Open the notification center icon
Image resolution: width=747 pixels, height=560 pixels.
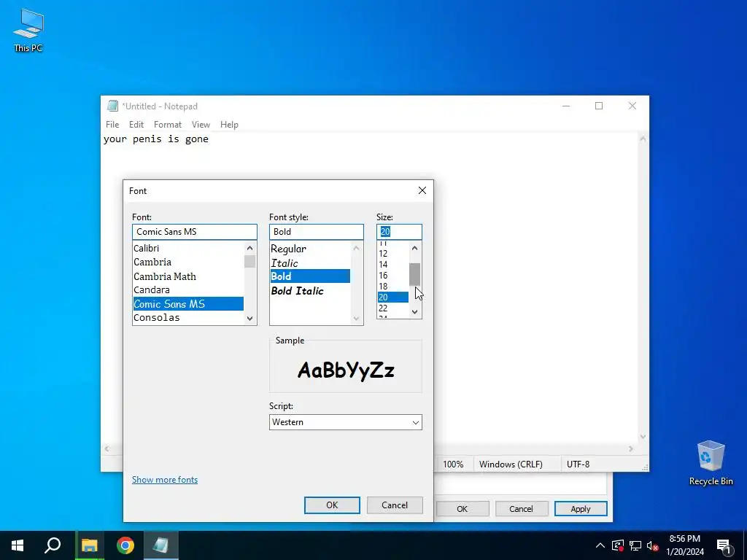pos(724,546)
